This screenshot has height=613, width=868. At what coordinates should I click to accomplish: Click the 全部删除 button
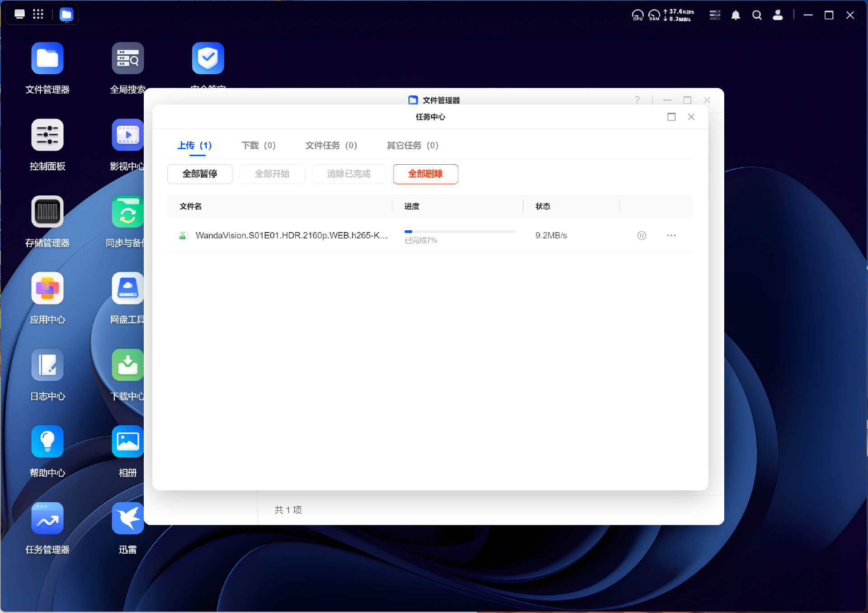tap(426, 174)
